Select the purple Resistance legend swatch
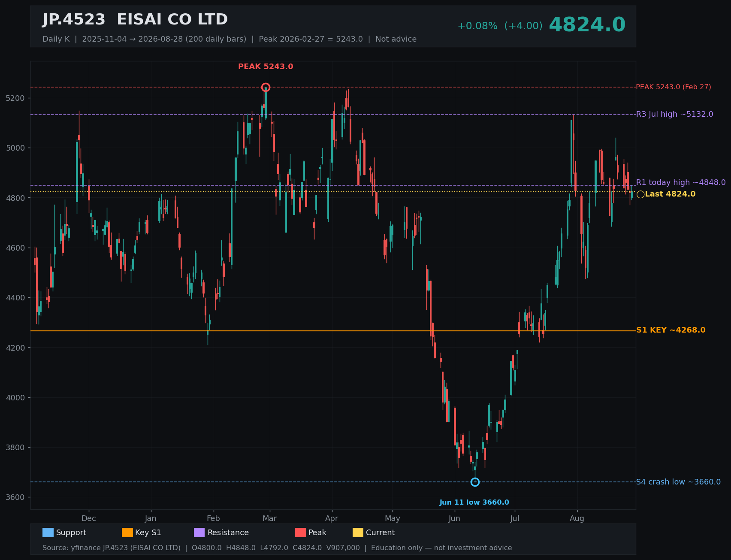The height and width of the screenshot is (560, 731). pyautogui.click(x=199, y=533)
